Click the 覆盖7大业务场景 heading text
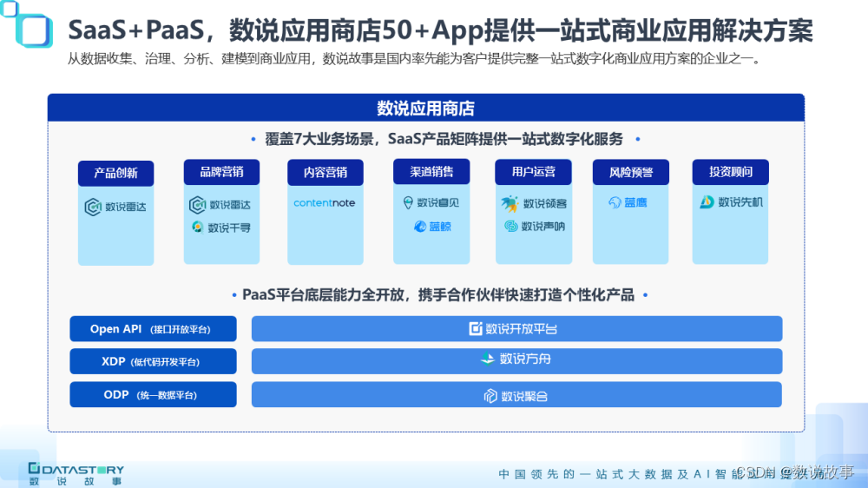Viewport: 868px width, 488px height. [444, 139]
